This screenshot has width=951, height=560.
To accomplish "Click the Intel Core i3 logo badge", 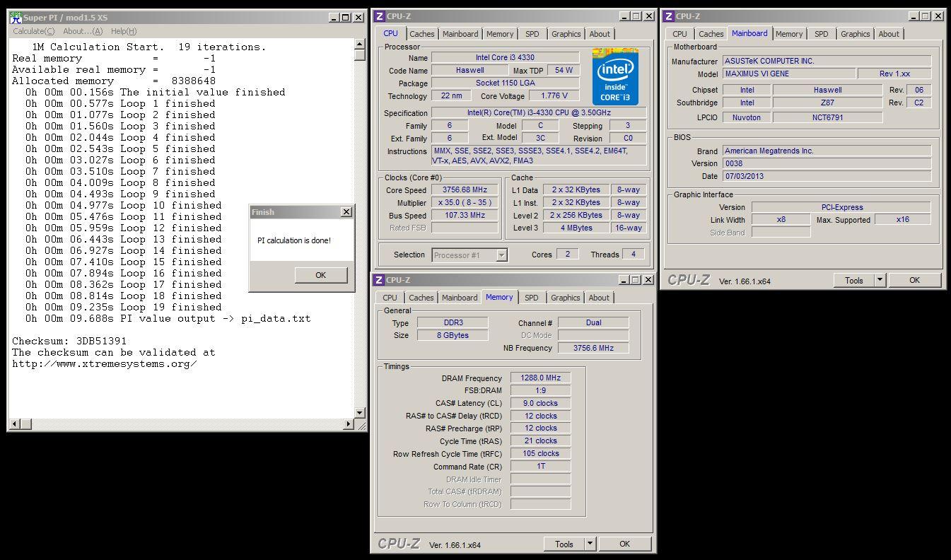I will pyautogui.click(x=615, y=77).
